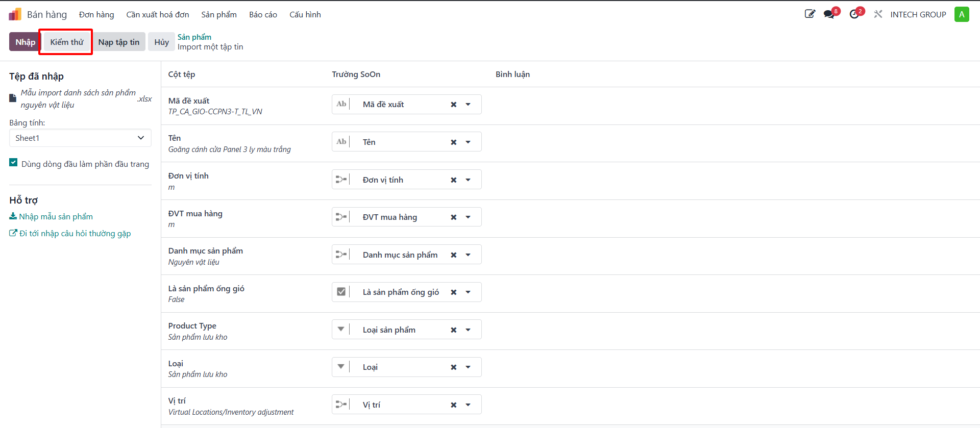Click the Nạp tập tin button
The image size is (980, 428).
(119, 42)
